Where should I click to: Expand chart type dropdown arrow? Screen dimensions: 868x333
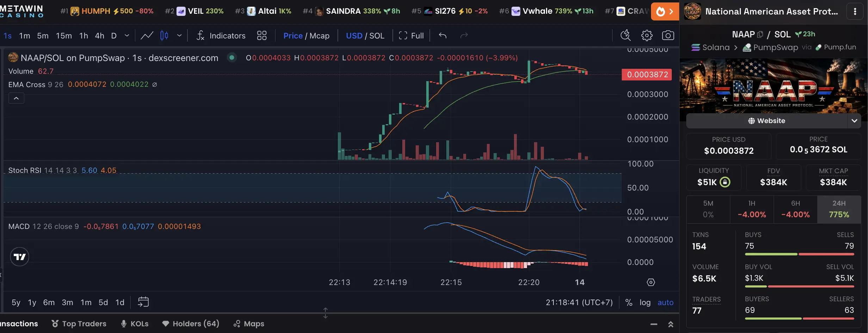pos(179,36)
